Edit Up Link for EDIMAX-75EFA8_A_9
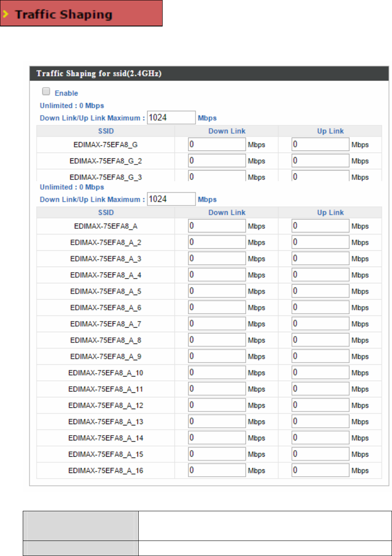Screen dimensions: 392x556 (320, 356)
